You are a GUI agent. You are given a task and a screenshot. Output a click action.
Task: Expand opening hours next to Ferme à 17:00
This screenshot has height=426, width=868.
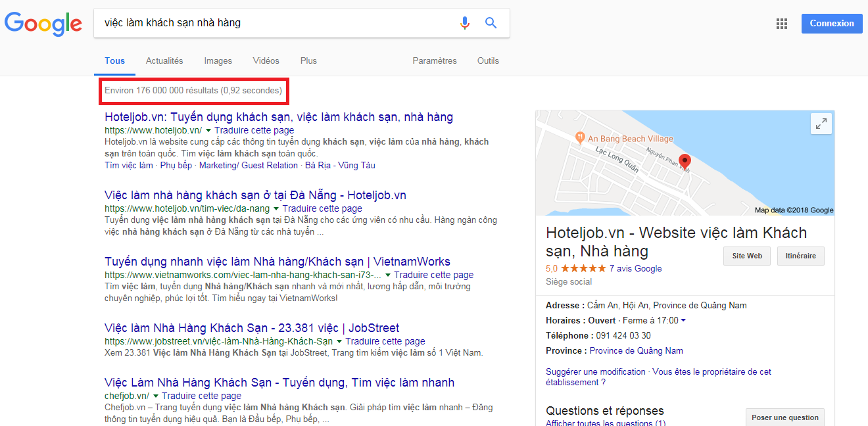coord(683,321)
